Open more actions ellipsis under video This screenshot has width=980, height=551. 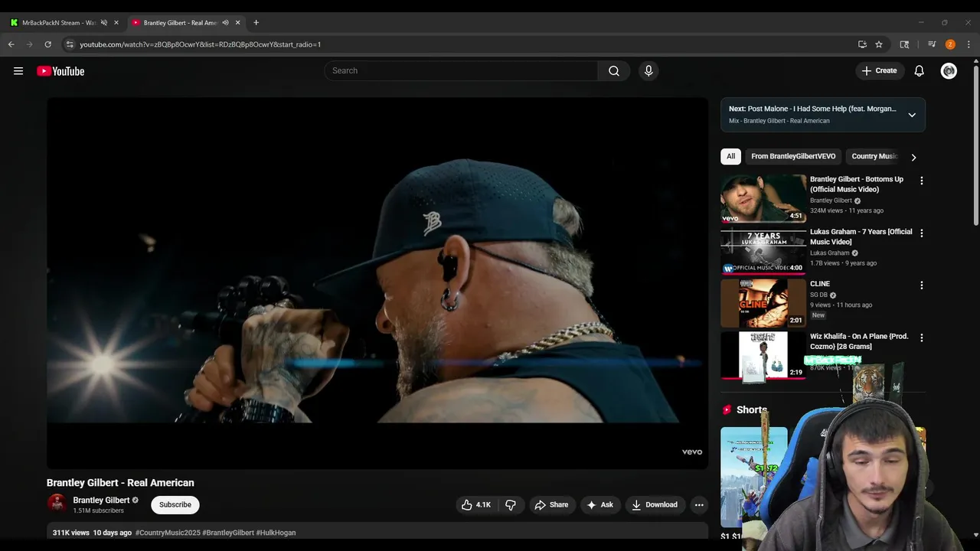[x=698, y=504]
